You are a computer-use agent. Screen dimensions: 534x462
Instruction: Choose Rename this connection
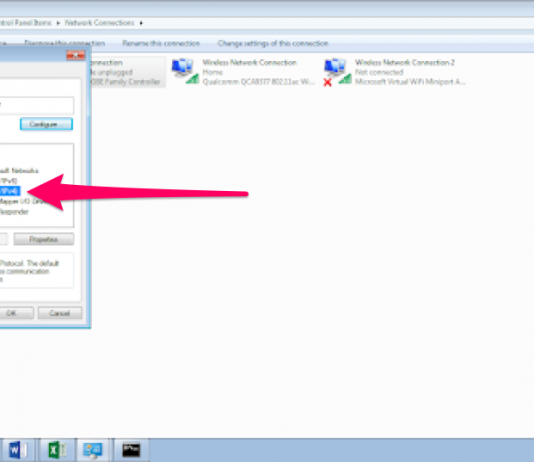(x=161, y=43)
